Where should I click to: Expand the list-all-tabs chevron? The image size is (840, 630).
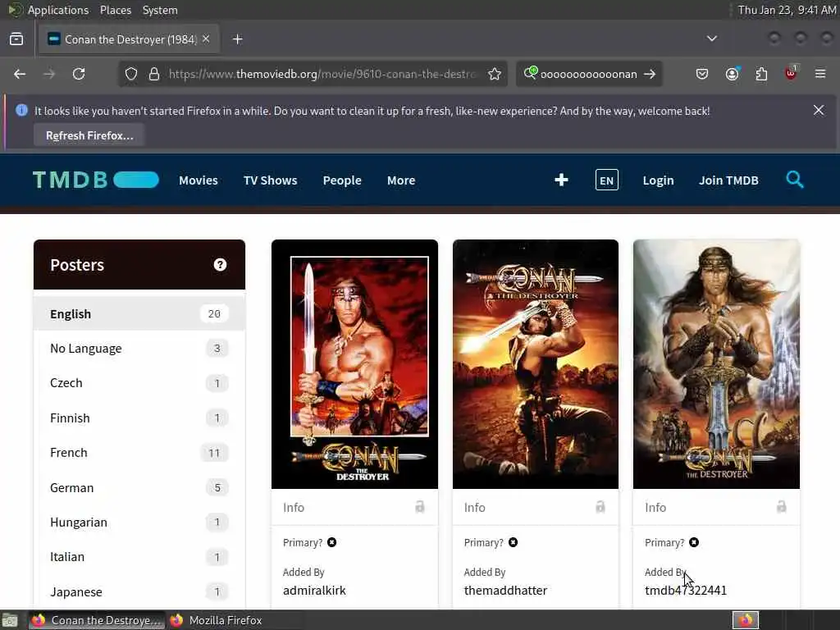[x=712, y=39]
